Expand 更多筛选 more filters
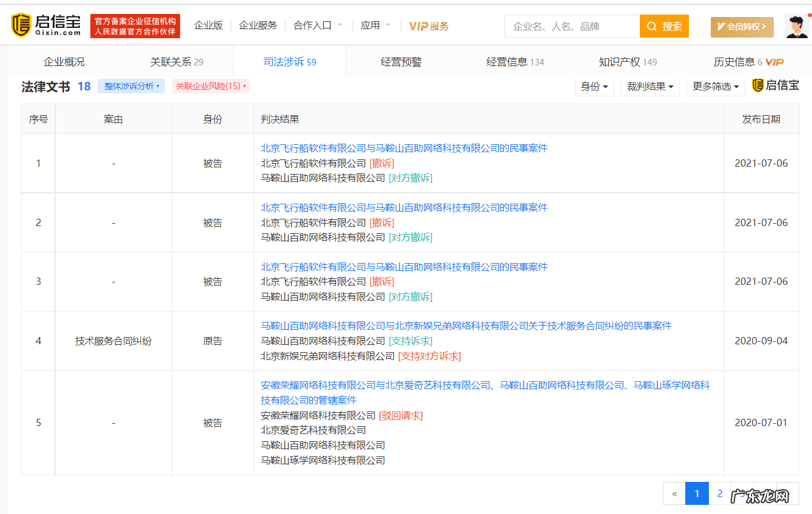This screenshot has width=812, height=514. (715, 87)
